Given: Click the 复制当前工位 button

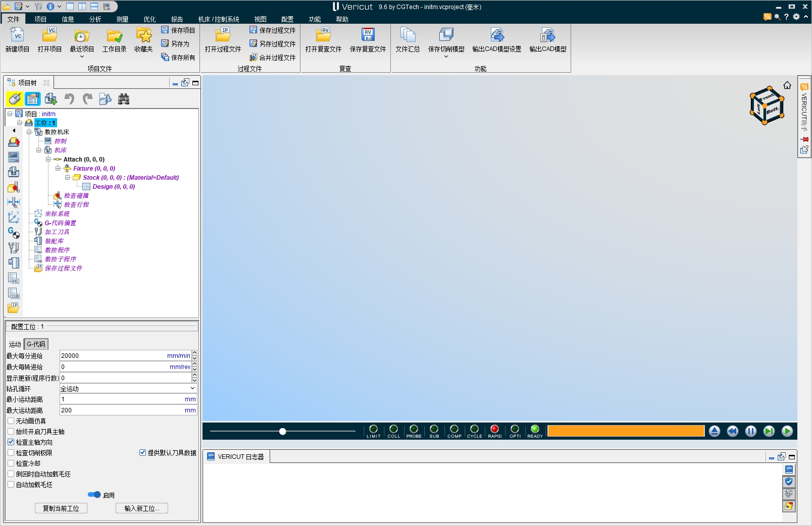Looking at the screenshot, I should [61, 508].
